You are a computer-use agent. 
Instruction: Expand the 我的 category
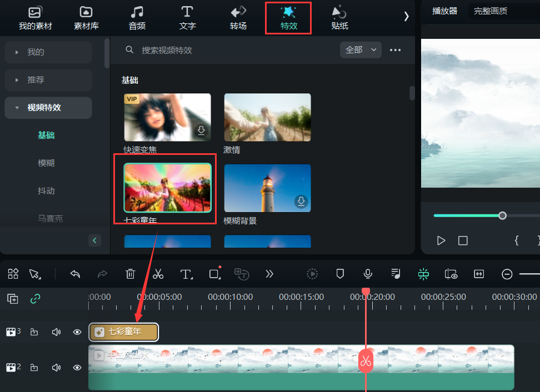[48, 52]
